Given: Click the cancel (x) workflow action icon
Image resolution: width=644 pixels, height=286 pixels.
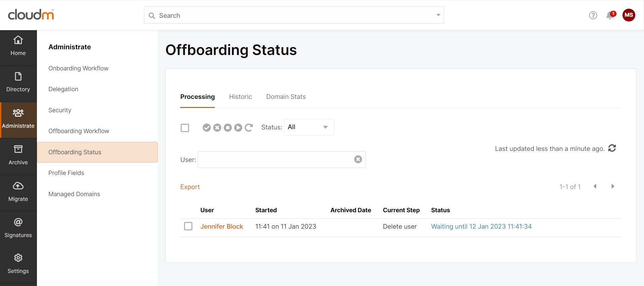Looking at the screenshot, I should pos(217,128).
